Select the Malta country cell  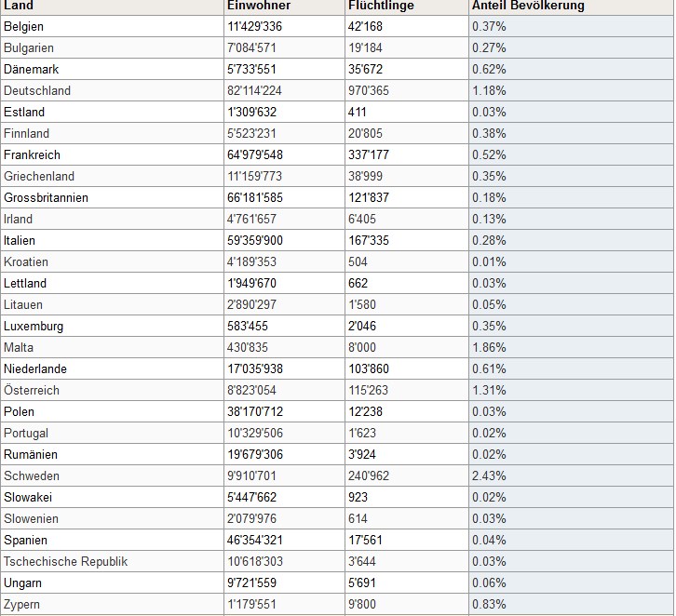(19, 347)
